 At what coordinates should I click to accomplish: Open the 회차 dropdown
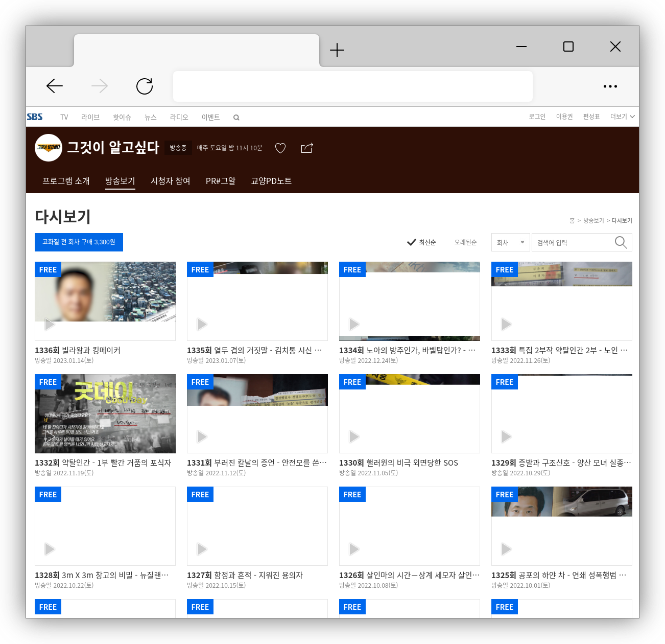click(x=510, y=242)
